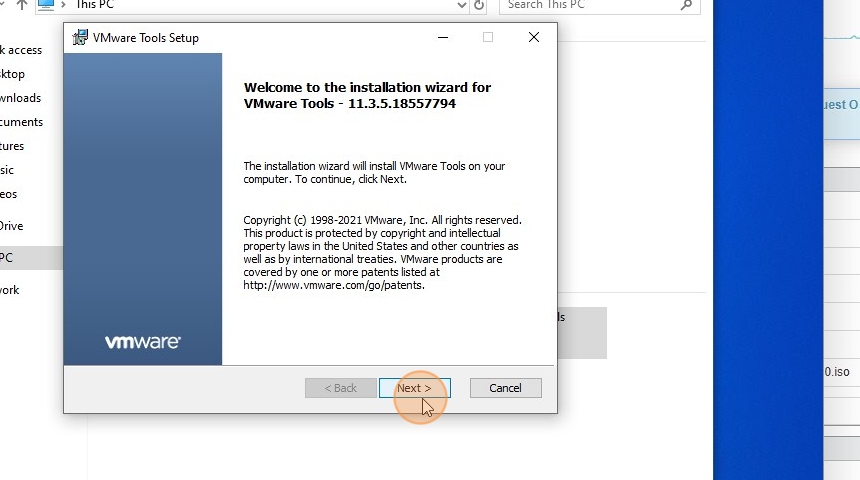Select Network in Explorer sidebar
The image size is (860, 480).
click(x=10, y=290)
